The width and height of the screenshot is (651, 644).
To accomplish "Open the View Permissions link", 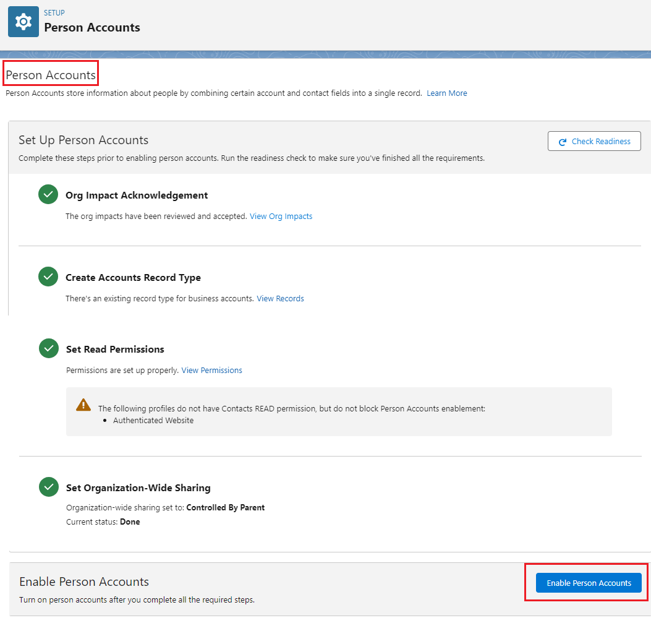I will click(x=211, y=370).
